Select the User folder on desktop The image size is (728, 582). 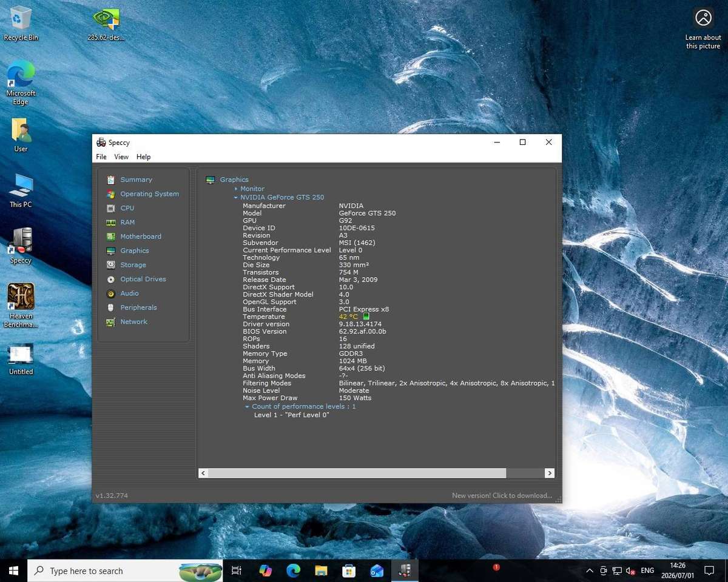21,135
